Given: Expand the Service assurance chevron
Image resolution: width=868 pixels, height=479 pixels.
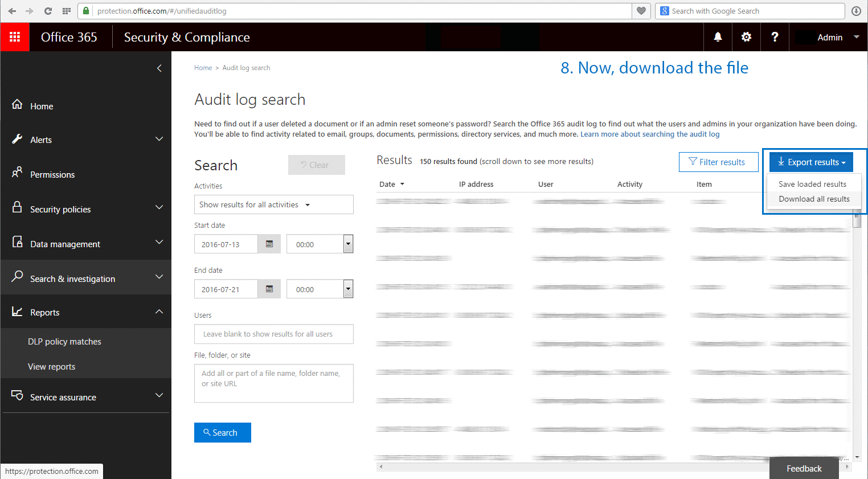Looking at the screenshot, I should point(159,395).
